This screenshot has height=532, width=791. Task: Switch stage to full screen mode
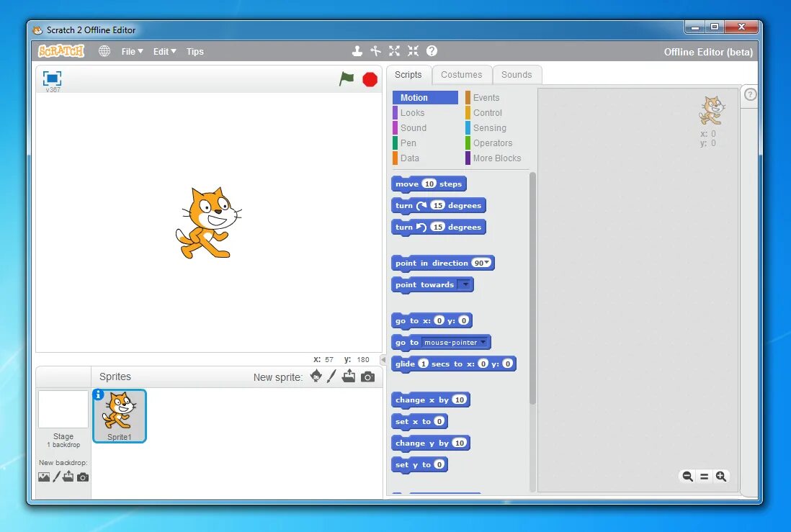pyautogui.click(x=52, y=78)
